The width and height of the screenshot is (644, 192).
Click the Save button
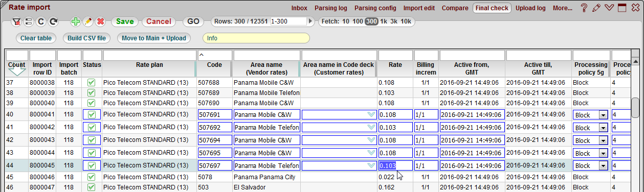tap(125, 21)
